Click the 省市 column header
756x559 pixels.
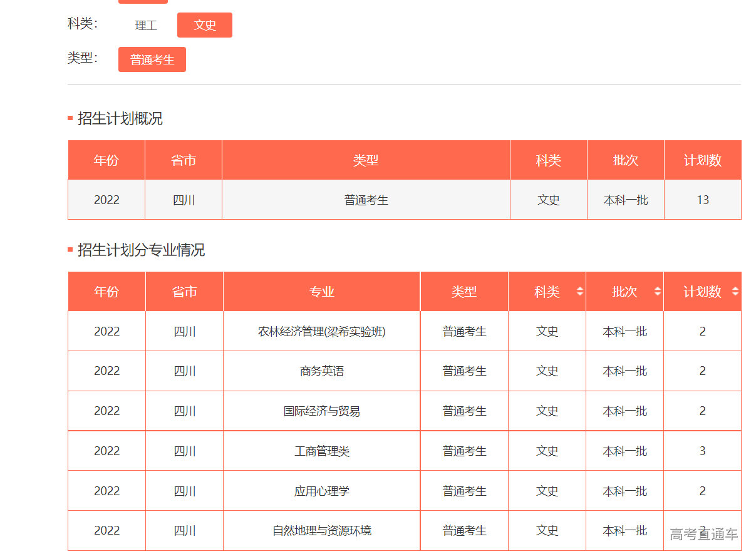184,291
